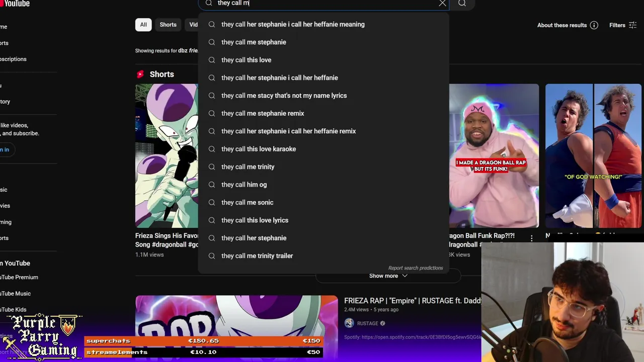The height and width of the screenshot is (362, 644).
Task: Select 'they call me stacy that's not my name lyrics'
Action: pyautogui.click(x=324, y=96)
